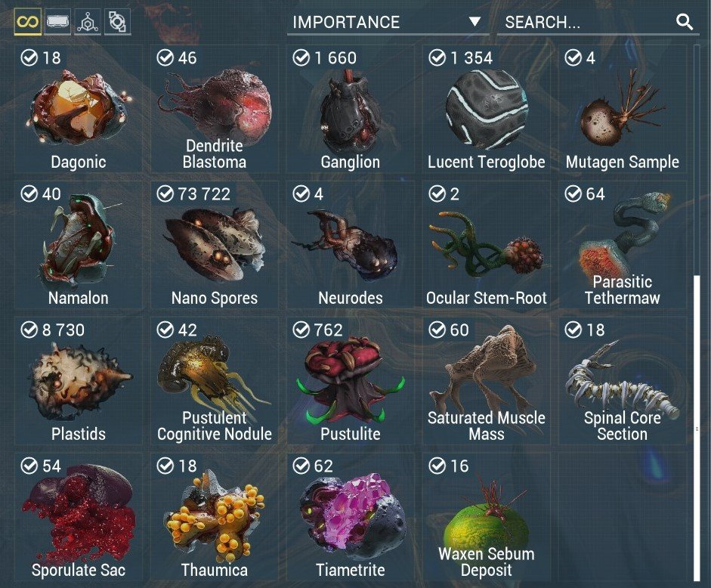Toggle the checkmark on Nano Spores
Viewport: 711px width, 588px height.
pyautogui.click(x=165, y=193)
